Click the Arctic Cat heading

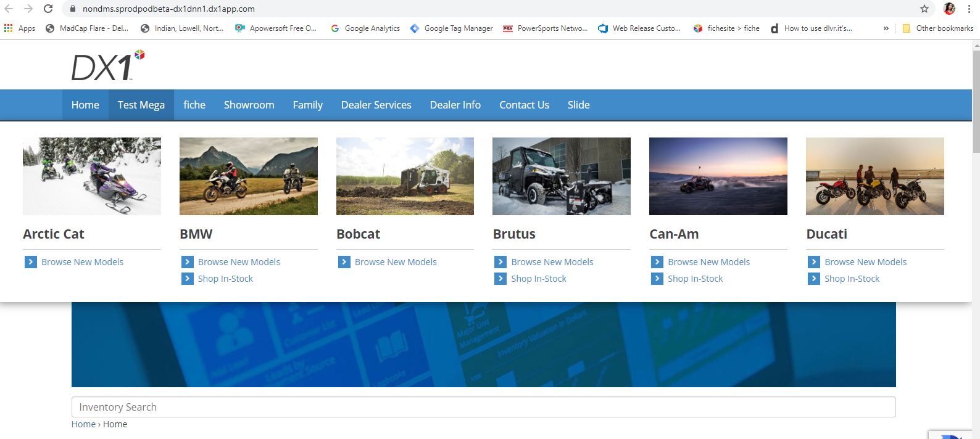pos(54,234)
